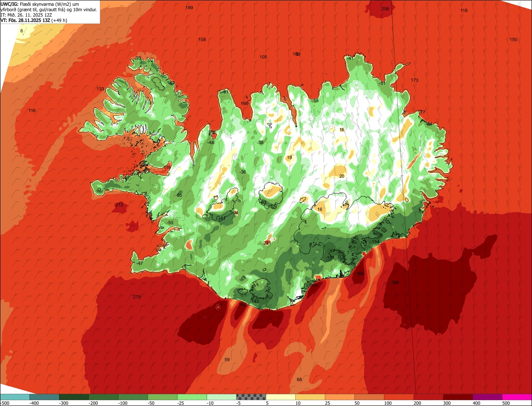This screenshot has width=532, height=406.
Task: Click the value '68' at the southern ocean
Action: click(299, 379)
